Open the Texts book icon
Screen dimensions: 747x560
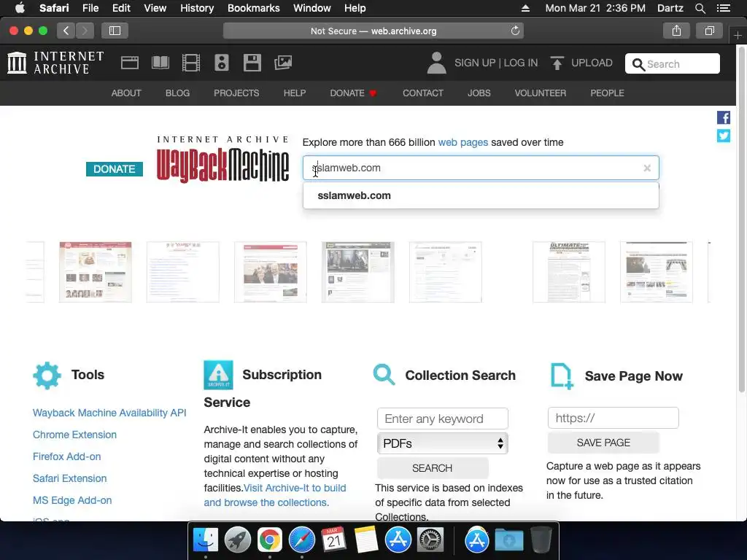160,63
